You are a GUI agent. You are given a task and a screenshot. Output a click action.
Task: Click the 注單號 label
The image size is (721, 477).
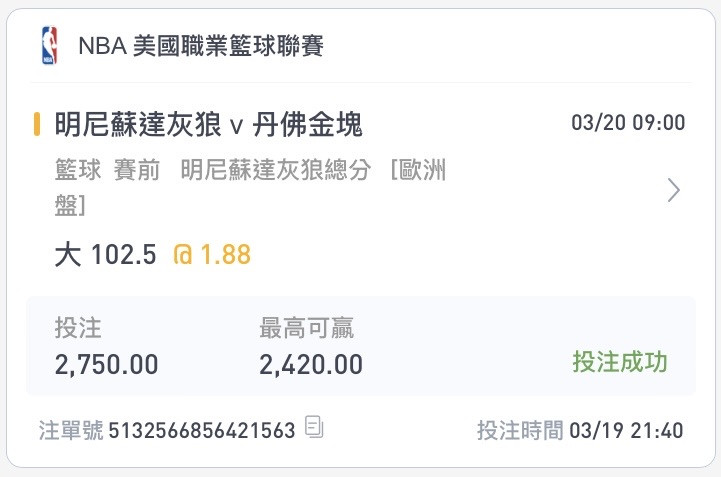pos(71,431)
